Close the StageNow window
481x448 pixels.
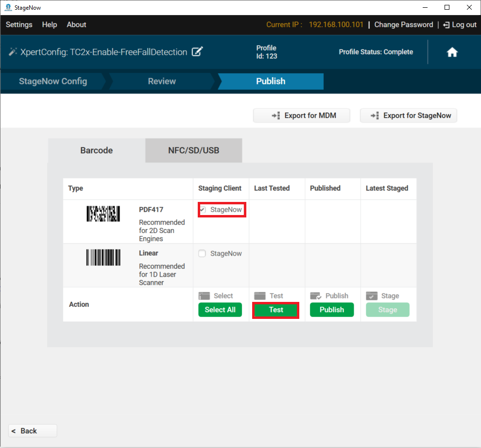pyautogui.click(x=469, y=7)
